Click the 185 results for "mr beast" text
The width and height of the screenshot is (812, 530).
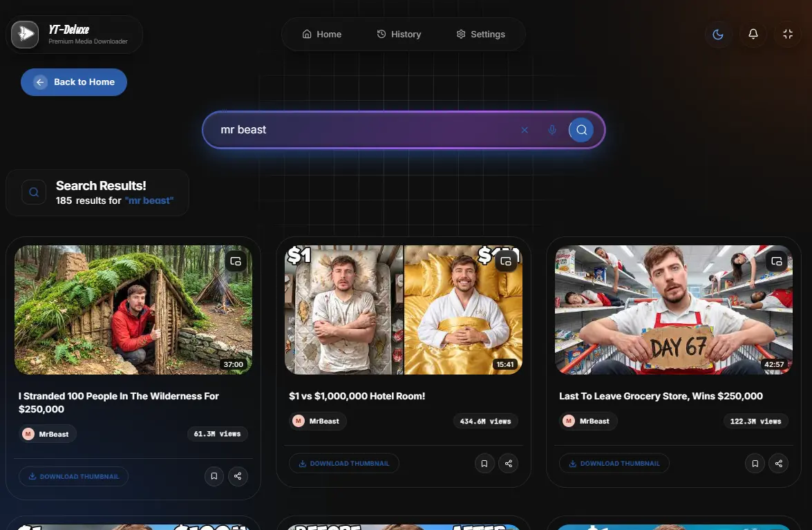tap(115, 200)
